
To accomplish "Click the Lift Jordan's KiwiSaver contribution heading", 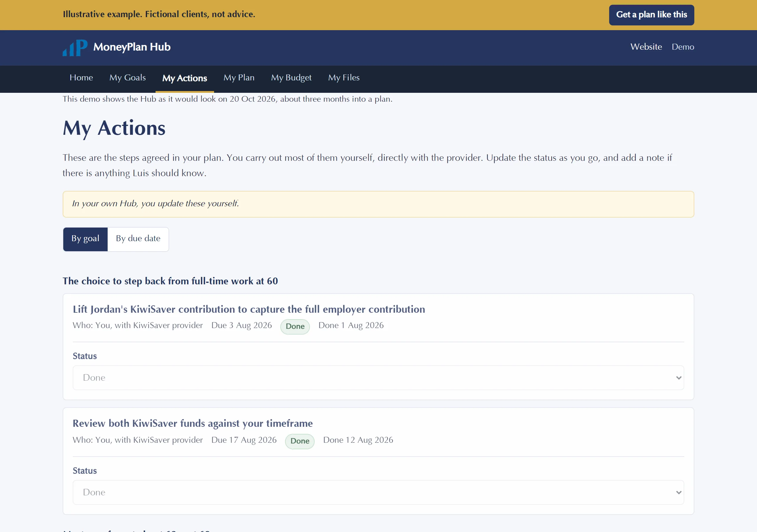I will pos(249,309).
